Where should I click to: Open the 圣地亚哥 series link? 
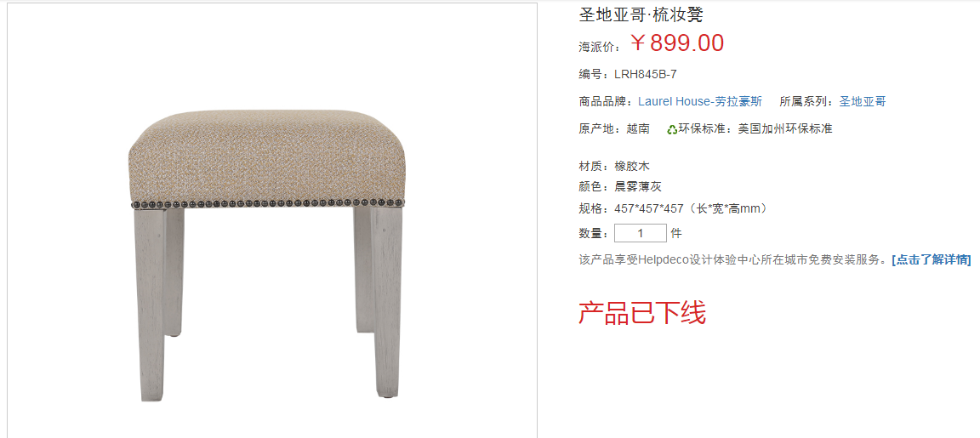(x=863, y=102)
